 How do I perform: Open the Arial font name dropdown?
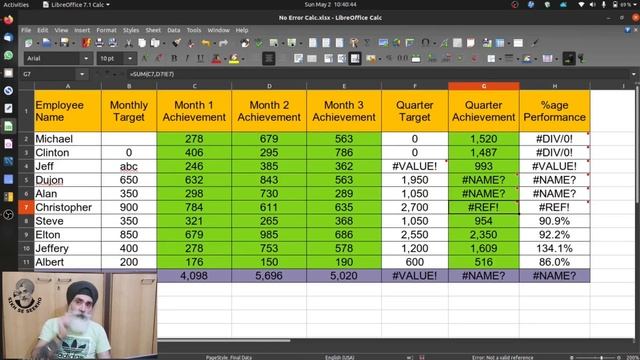click(86, 59)
